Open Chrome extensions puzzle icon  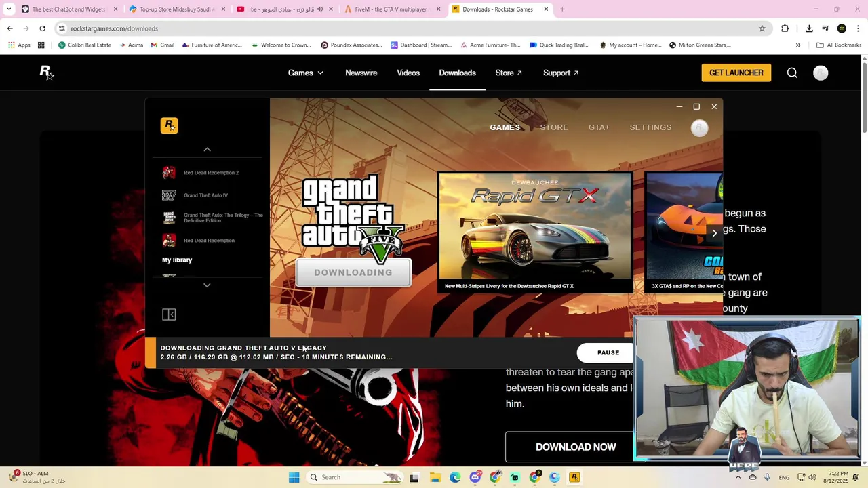[785, 28]
